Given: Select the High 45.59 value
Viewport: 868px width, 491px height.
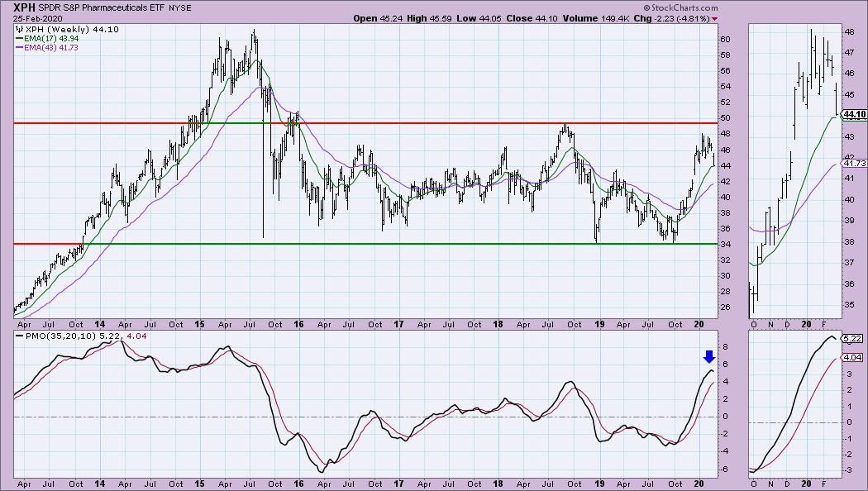Looking at the screenshot, I should (430, 18).
